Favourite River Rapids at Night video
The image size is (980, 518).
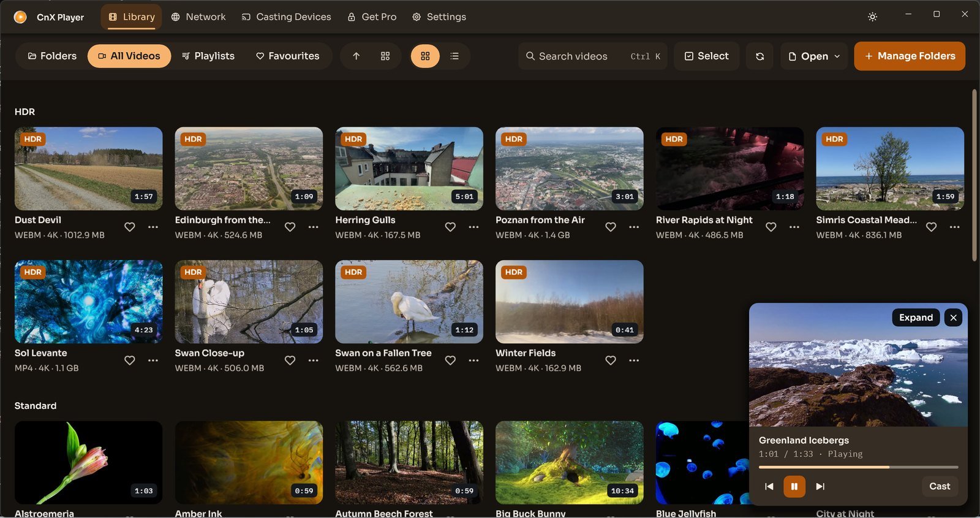pos(771,227)
